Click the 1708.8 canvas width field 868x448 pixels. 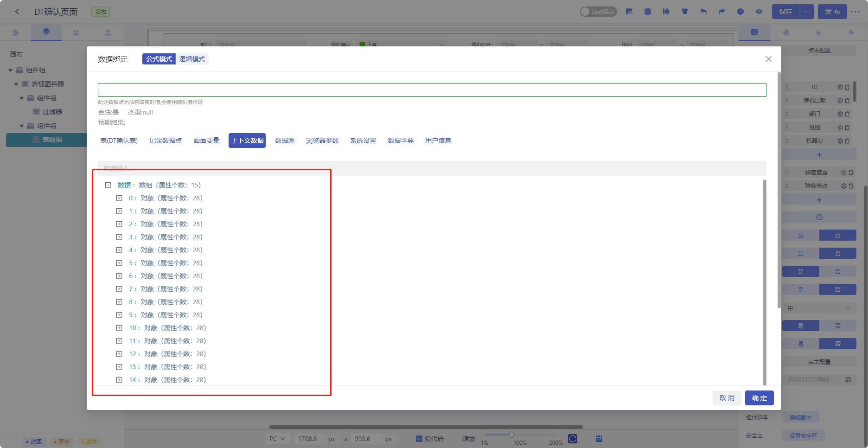[x=308, y=439]
